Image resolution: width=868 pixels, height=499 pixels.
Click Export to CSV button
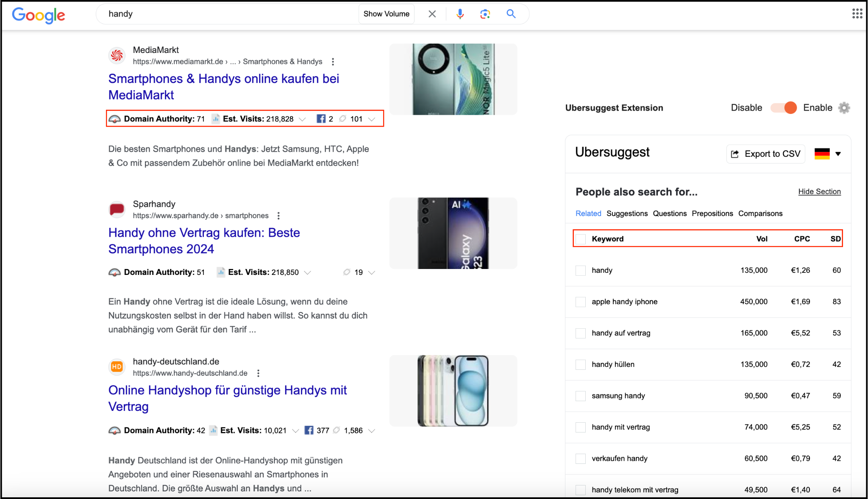pos(766,154)
